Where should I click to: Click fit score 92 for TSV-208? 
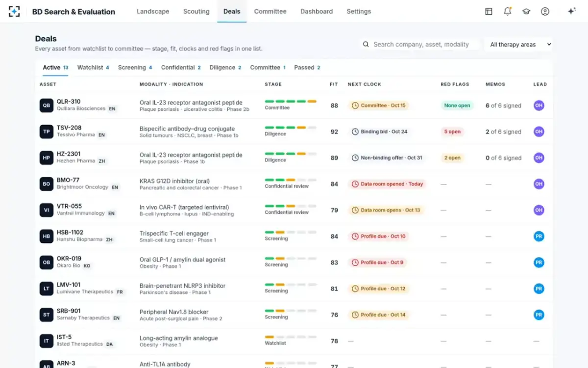pos(334,131)
